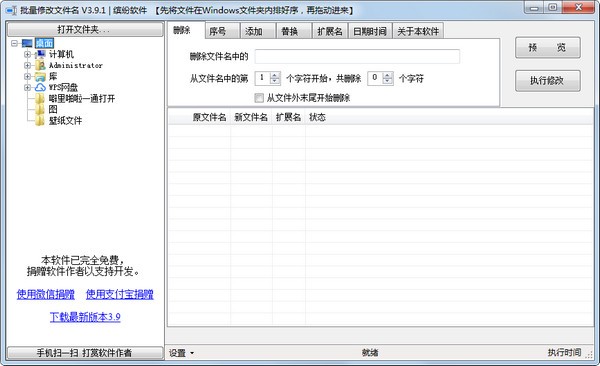The width and height of the screenshot is (600, 366).
Task: Click the 状态 column header
Action: 317,118
